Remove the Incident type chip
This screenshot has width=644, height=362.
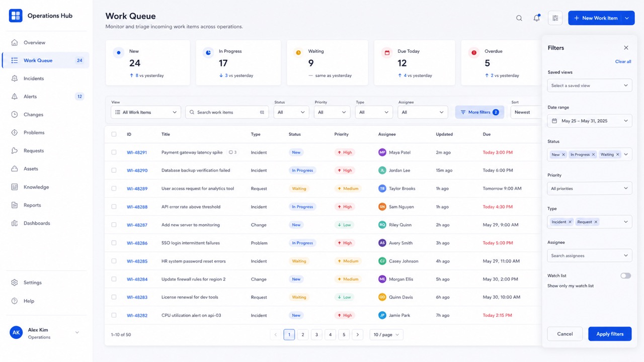tap(570, 222)
